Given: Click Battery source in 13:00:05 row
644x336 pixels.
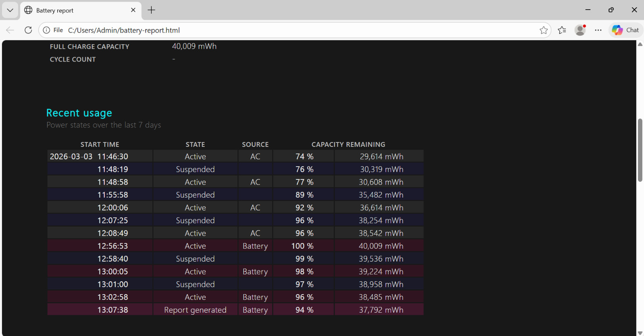Looking at the screenshot, I should pos(255,272).
